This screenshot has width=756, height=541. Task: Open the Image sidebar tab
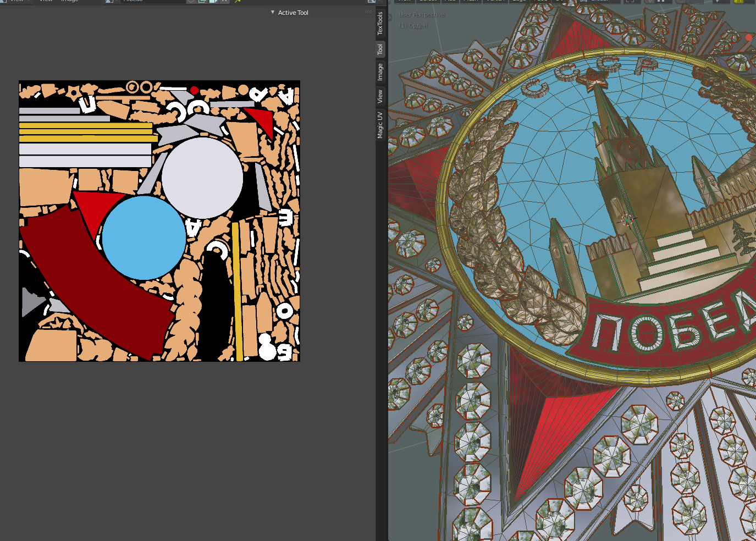click(380, 72)
